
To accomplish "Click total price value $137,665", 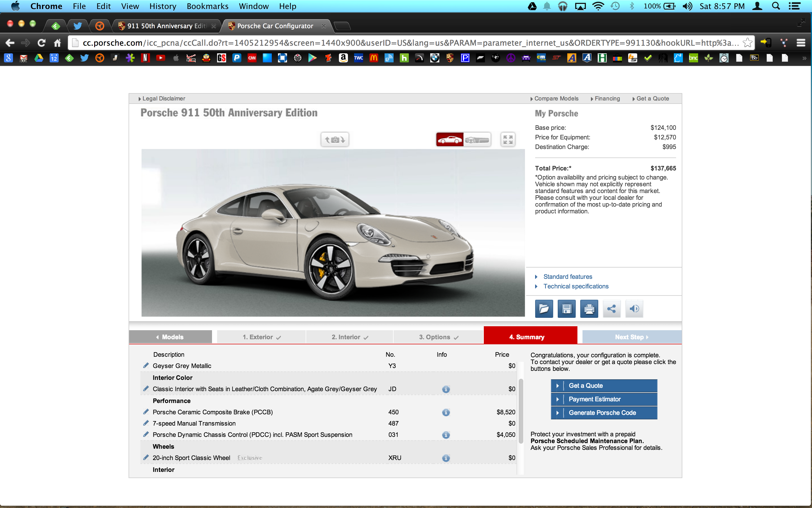I will (x=663, y=168).
